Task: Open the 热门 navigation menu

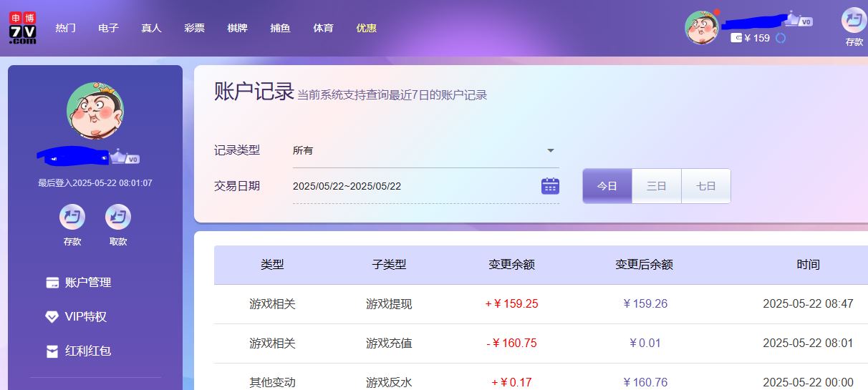Action: pyautogui.click(x=66, y=29)
